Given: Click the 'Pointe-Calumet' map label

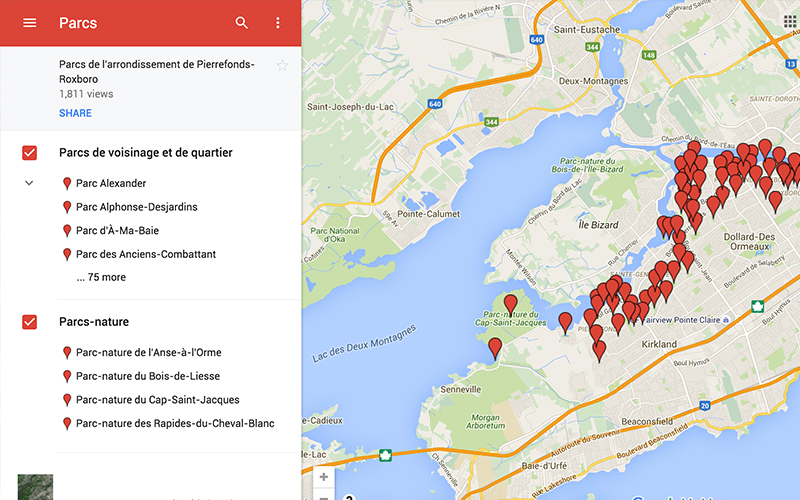Looking at the screenshot, I should pyautogui.click(x=429, y=214).
